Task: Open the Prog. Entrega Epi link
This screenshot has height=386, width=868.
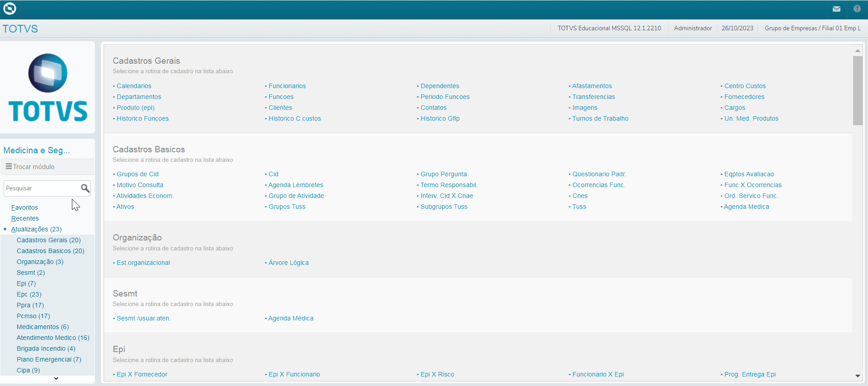Action: click(x=750, y=374)
